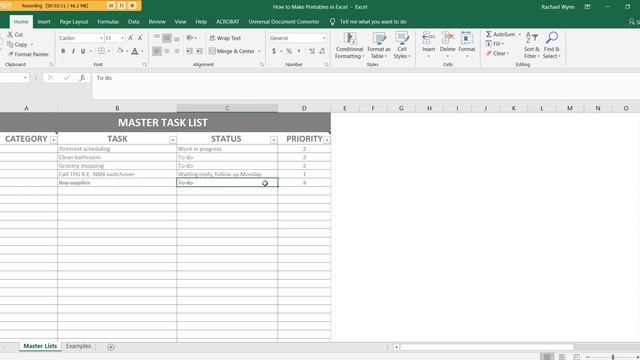Switch to Page Layout view in status bar
The width and height of the screenshot is (640, 360).
(x=562, y=357)
